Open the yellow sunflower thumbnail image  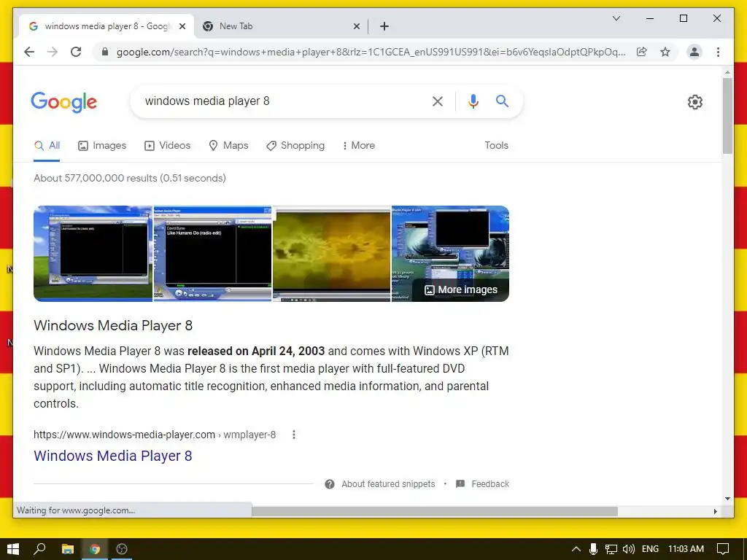pyautogui.click(x=332, y=253)
